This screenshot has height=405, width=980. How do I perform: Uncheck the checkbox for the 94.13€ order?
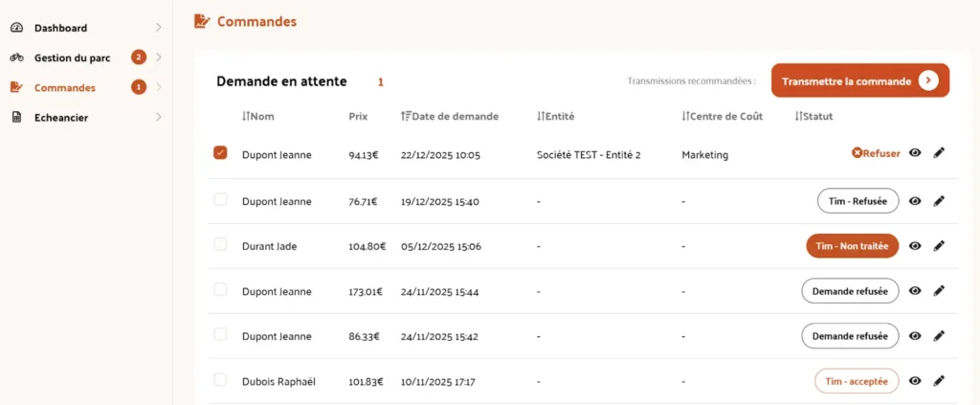pos(220,153)
